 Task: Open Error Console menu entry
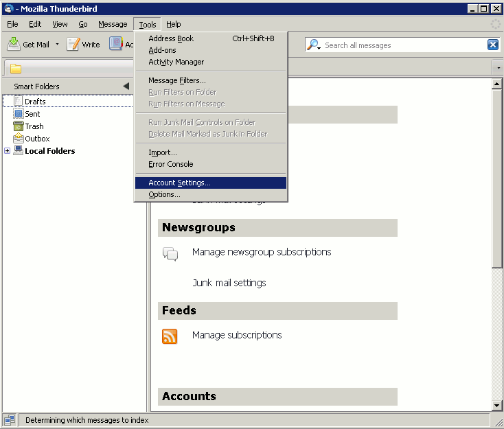point(211,164)
